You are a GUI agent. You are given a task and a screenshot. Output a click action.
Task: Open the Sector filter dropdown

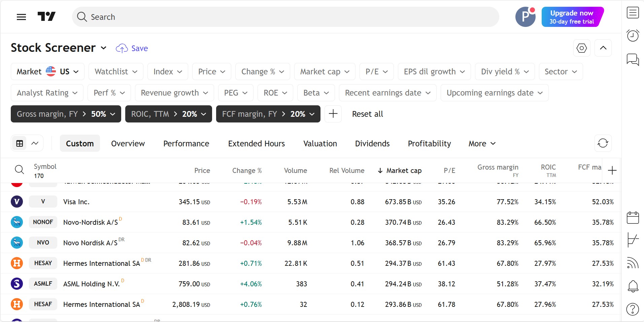(561, 71)
